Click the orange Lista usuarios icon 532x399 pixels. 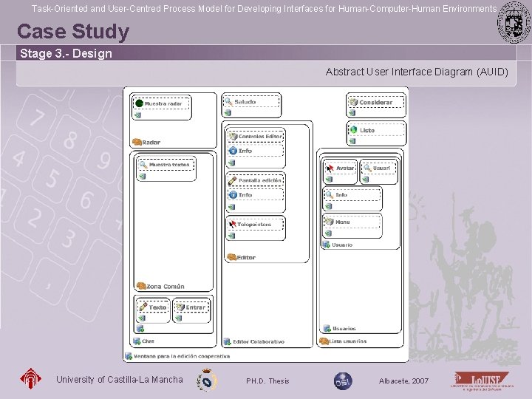pyautogui.click(x=324, y=341)
